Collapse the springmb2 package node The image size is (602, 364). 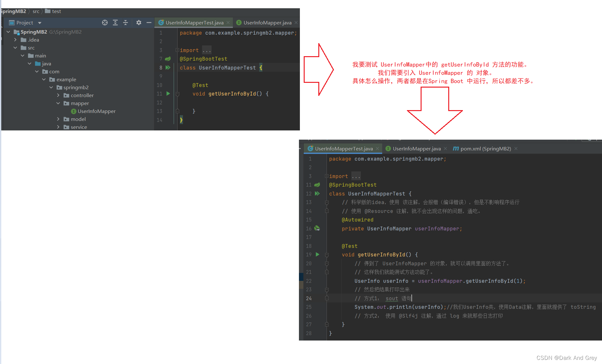(x=51, y=87)
